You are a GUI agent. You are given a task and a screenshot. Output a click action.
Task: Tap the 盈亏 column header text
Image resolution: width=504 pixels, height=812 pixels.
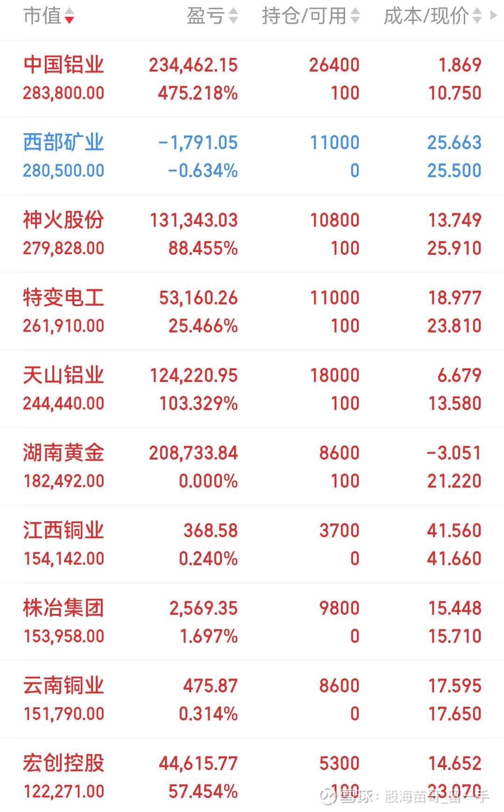[206, 16]
